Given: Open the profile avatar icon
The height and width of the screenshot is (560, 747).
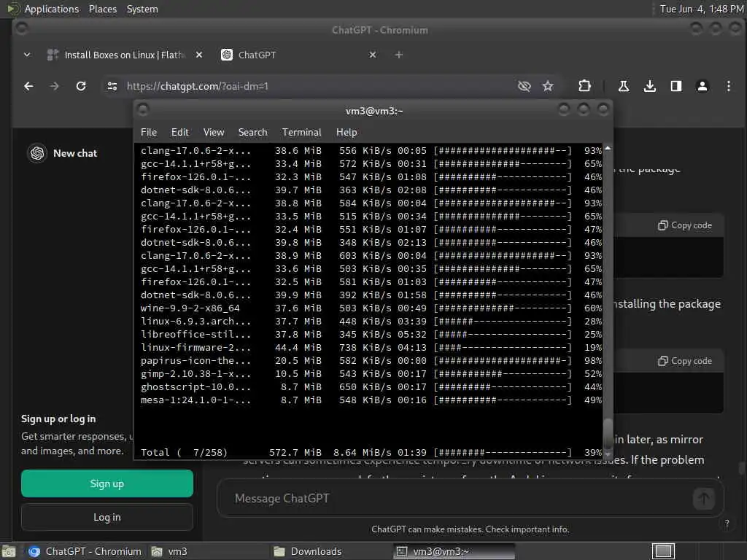Looking at the screenshot, I should coord(703,86).
